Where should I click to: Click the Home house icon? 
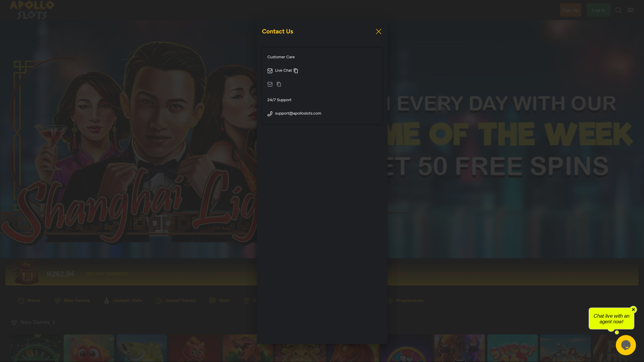pos(21,300)
